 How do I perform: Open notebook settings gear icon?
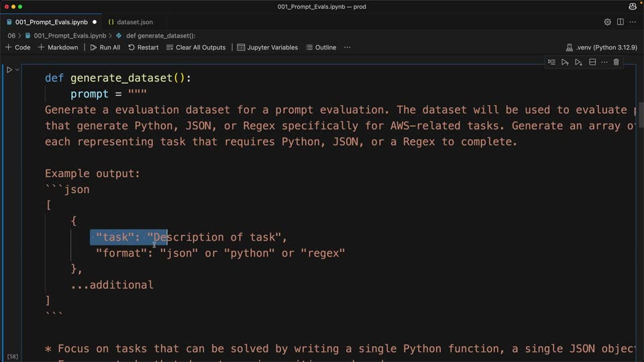click(x=608, y=22)
